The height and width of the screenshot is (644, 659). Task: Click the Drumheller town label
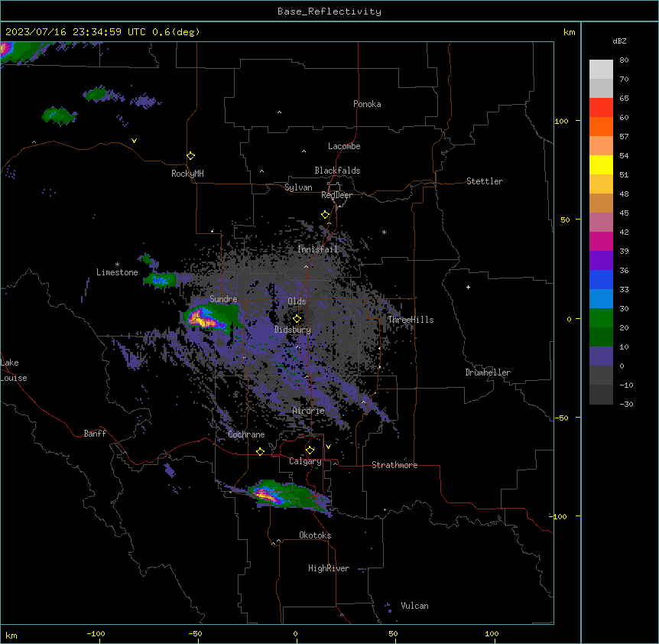[x=488, y=372]
